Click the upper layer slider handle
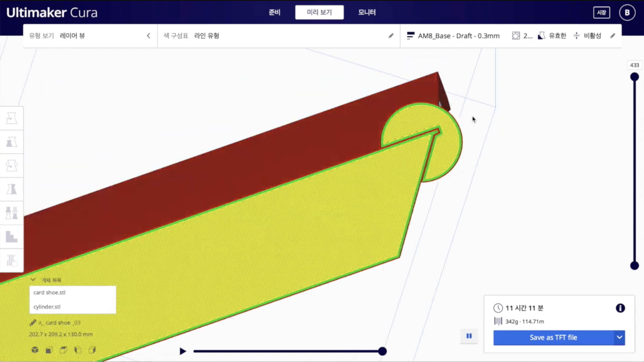 click(635, 77)
